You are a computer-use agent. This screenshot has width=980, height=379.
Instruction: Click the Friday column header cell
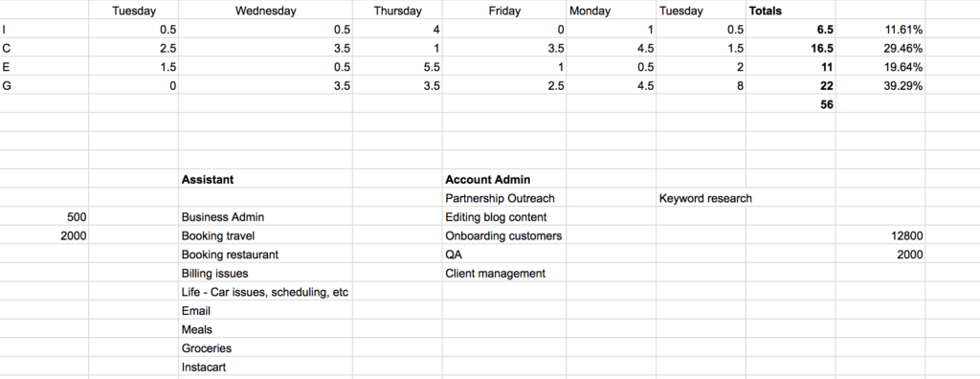click(503, 11)
